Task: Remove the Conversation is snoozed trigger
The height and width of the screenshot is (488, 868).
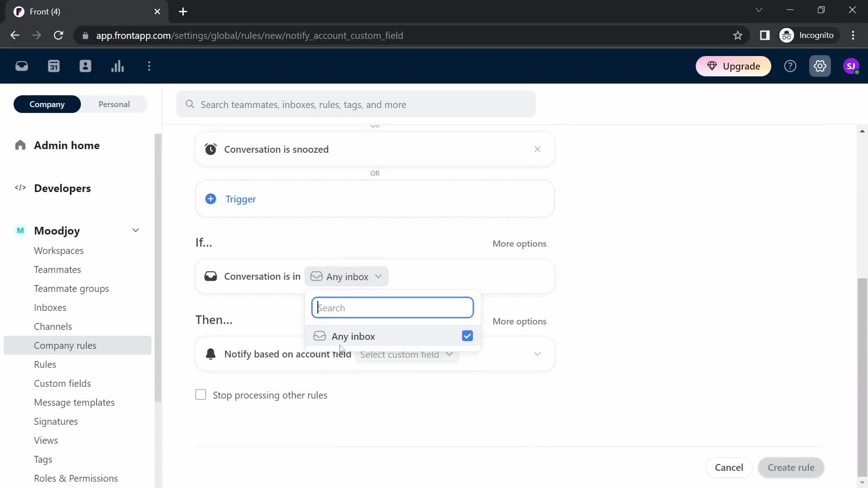Action: (538, 149)
